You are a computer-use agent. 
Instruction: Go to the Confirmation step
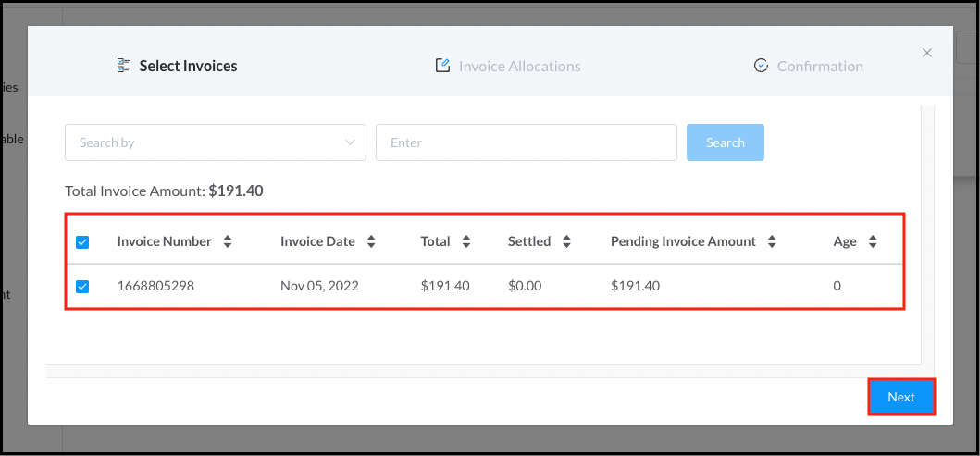pyautogui.click(x=819, y=66)
